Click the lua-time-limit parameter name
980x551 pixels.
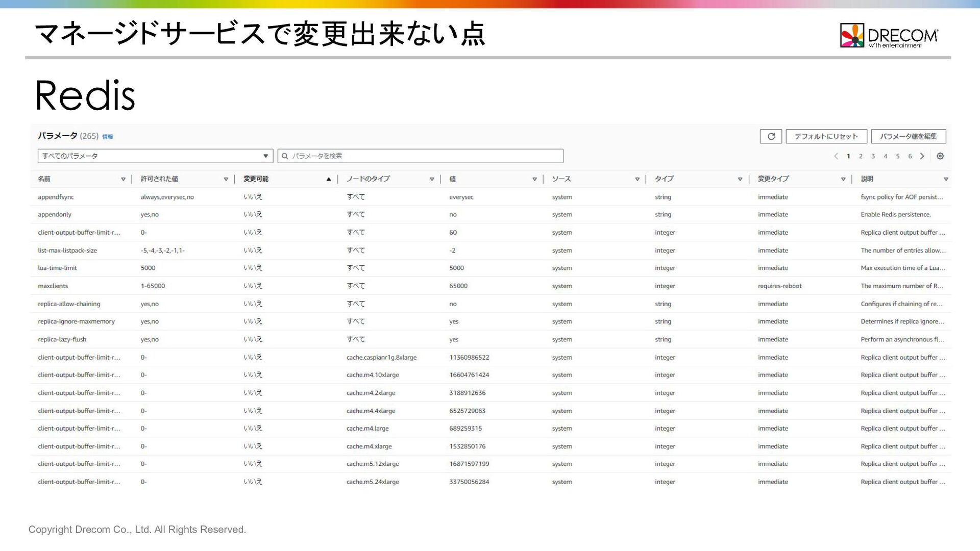pos(57,268)
